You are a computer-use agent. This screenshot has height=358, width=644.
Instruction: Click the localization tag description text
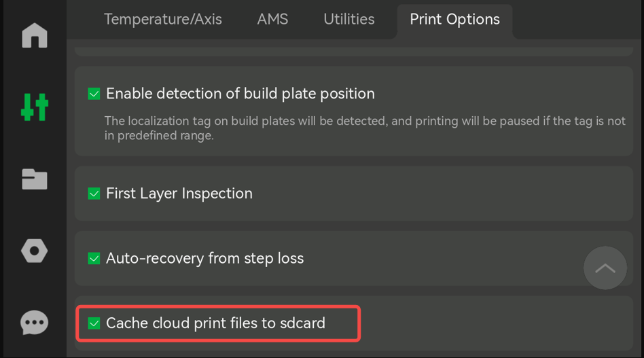click(365, 128)
